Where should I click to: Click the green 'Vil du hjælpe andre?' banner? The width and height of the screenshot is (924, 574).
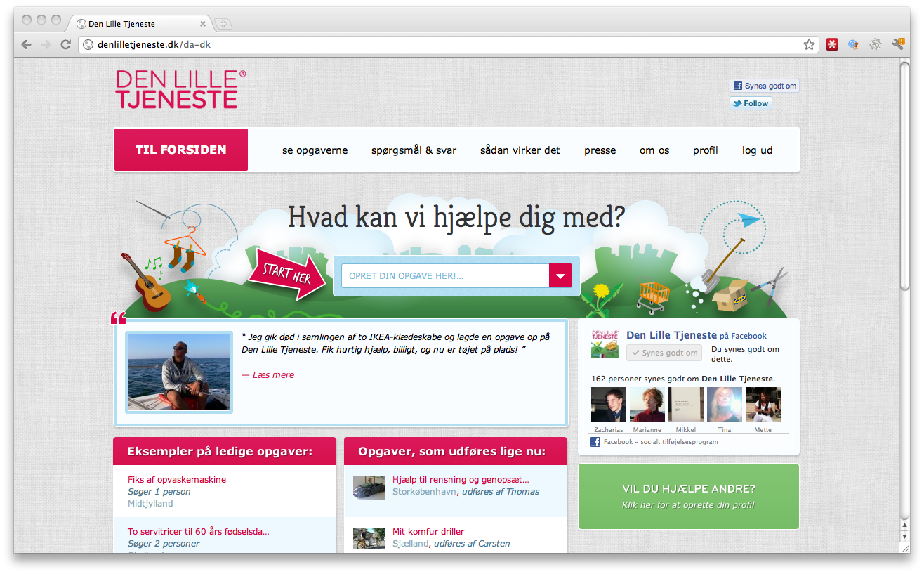[x=688, y=496]
